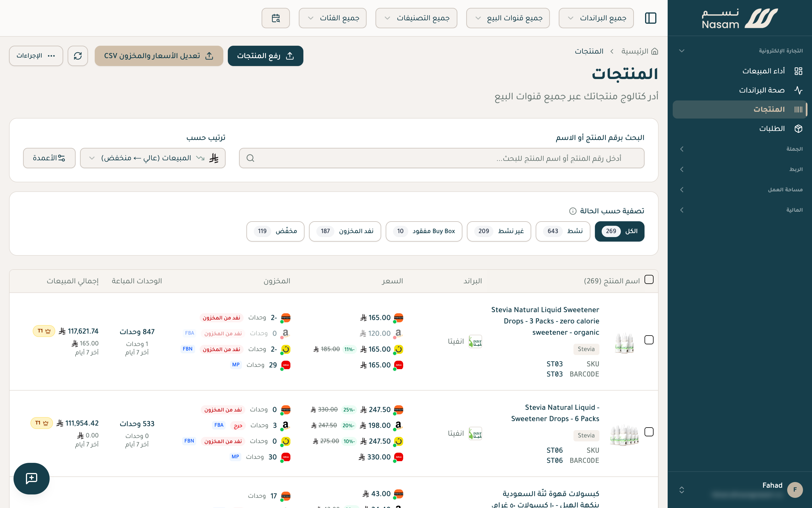
Task: Check the select-all products checkbox
Action: click(649, 279)
